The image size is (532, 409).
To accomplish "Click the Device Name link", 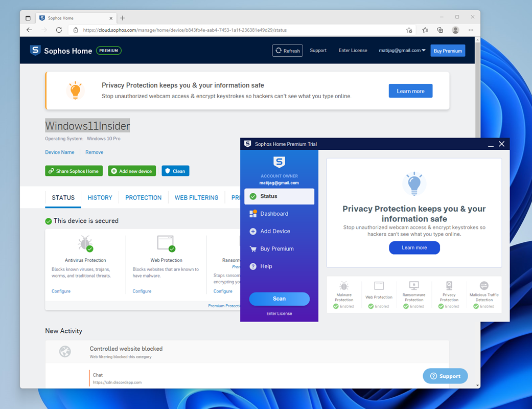I will click(60, 152).
